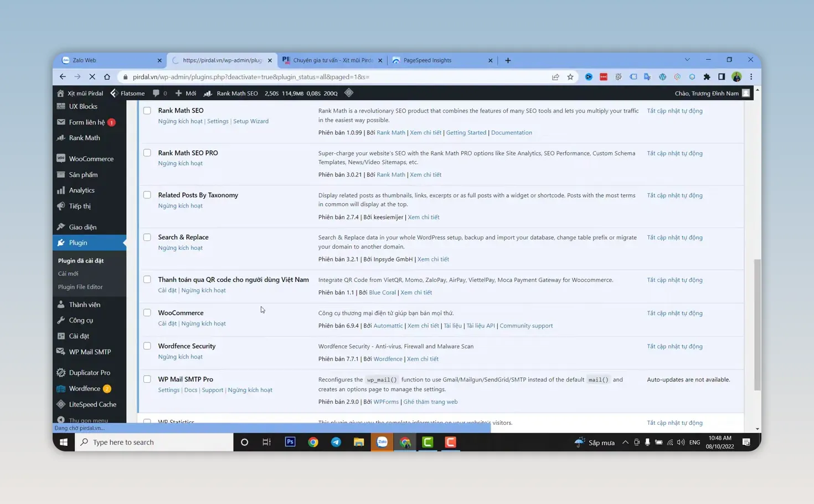The image size is (814, 504).
Task: Open the Chrome profile avatar
Action: tap(736, 77)
